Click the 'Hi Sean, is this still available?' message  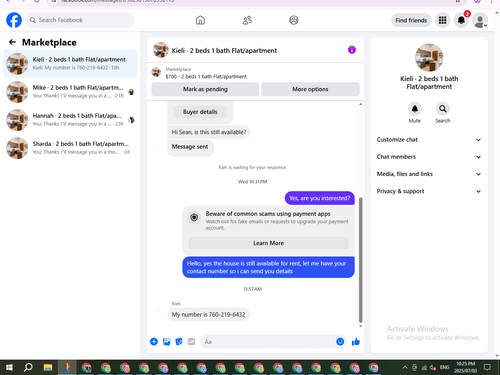coord(209,132)
